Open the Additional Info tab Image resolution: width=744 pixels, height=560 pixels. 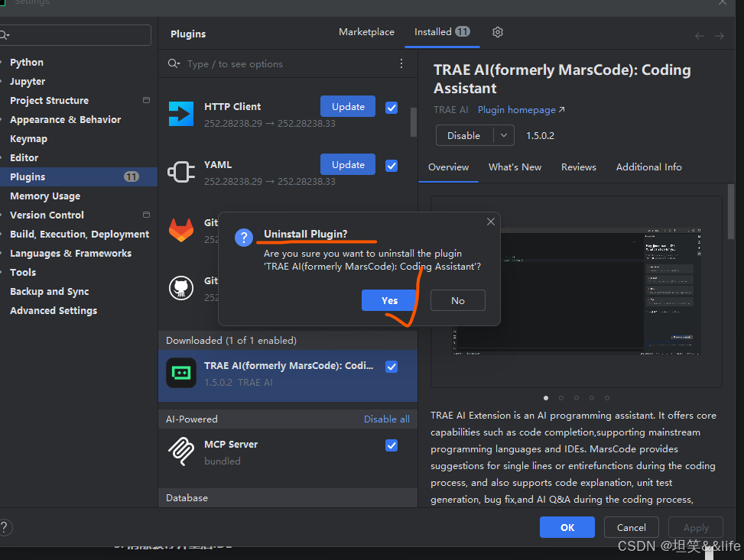click(648, 167)
